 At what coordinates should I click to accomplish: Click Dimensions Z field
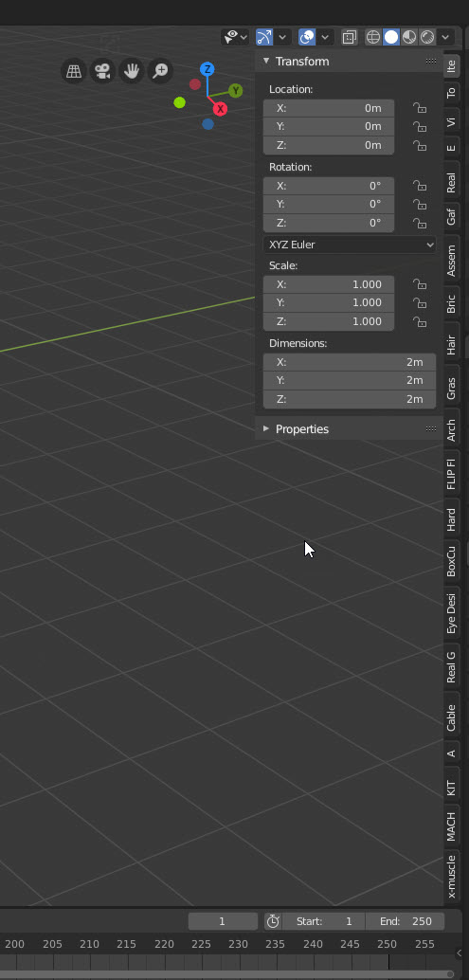(350, 399)
